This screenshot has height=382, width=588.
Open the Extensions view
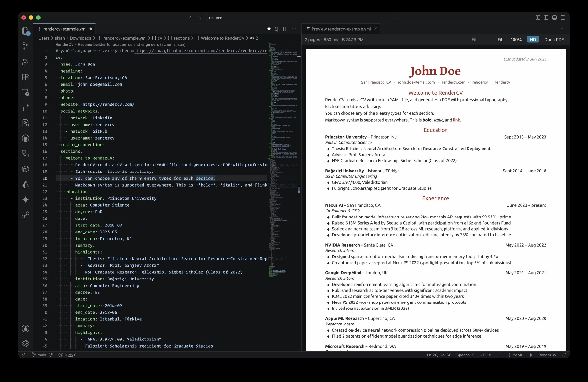pos(26,77)
